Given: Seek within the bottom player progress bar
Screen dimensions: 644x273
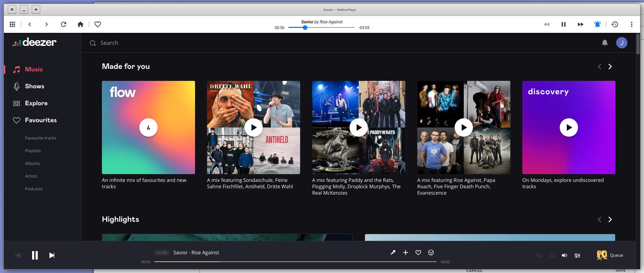Looking at the screenshot, I should point(296,262).
